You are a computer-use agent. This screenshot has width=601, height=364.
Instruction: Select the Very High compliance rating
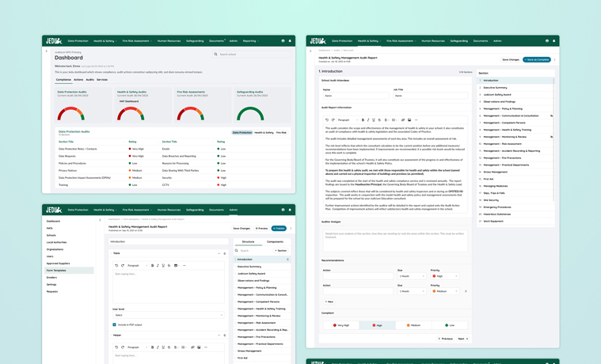(341, 325)
